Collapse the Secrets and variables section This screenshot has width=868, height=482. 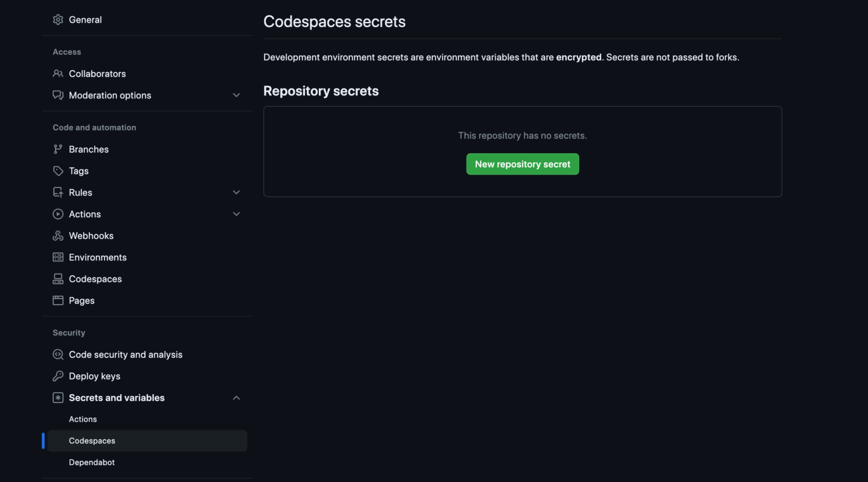pyautogui.click(x=236, y=397)
